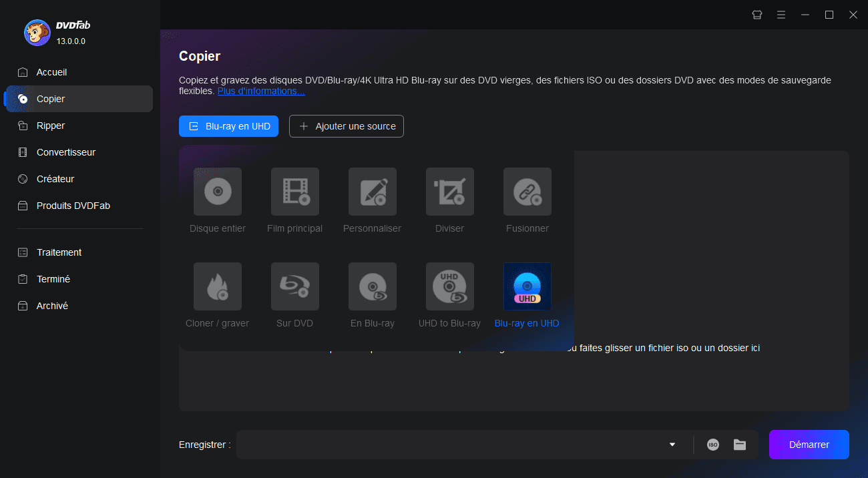Open the Plus d'informations link

pos(261,91)
